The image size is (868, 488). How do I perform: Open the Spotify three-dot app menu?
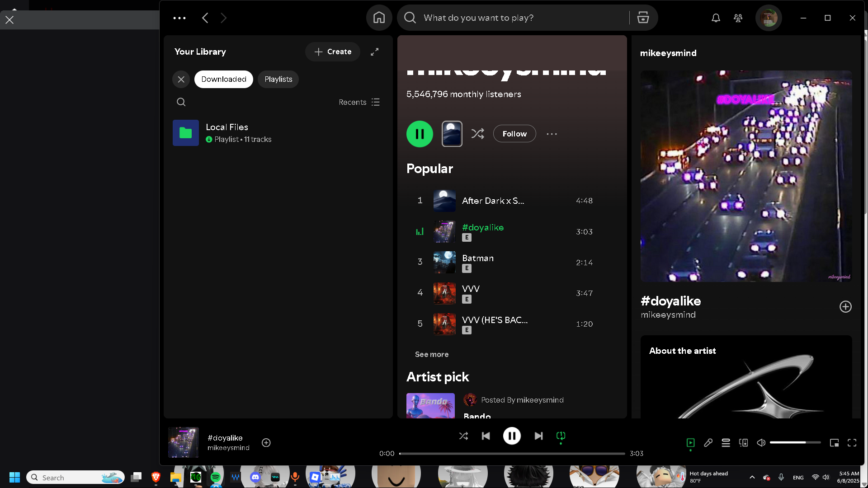[179, 18]
